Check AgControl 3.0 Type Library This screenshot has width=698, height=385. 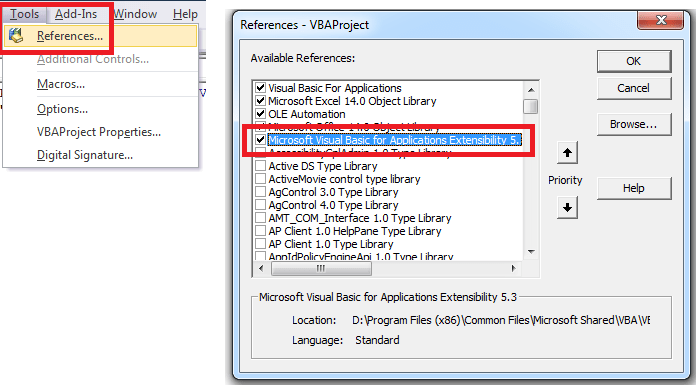coord(260,192)
